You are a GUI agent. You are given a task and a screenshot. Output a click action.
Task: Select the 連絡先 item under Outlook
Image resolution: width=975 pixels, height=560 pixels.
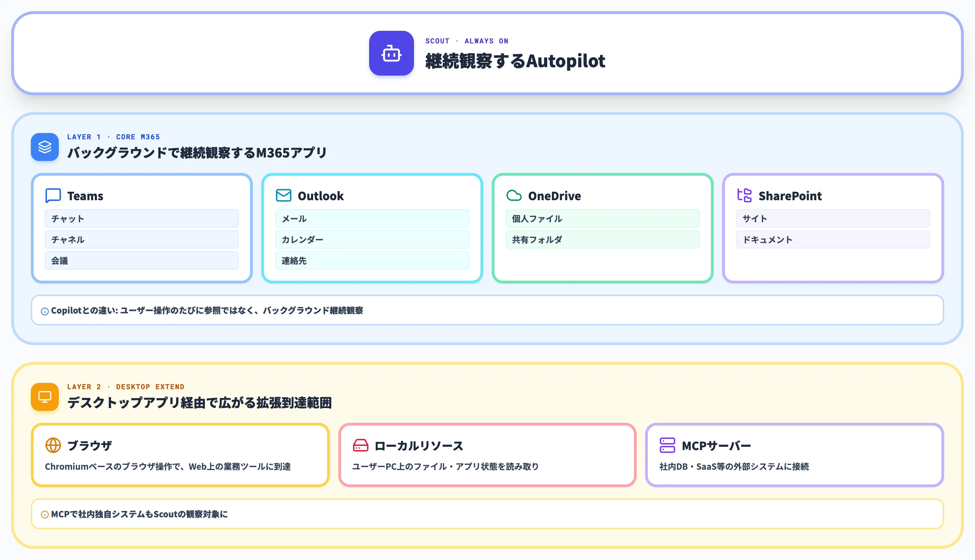pyautogui.click(x=372, y=260)
